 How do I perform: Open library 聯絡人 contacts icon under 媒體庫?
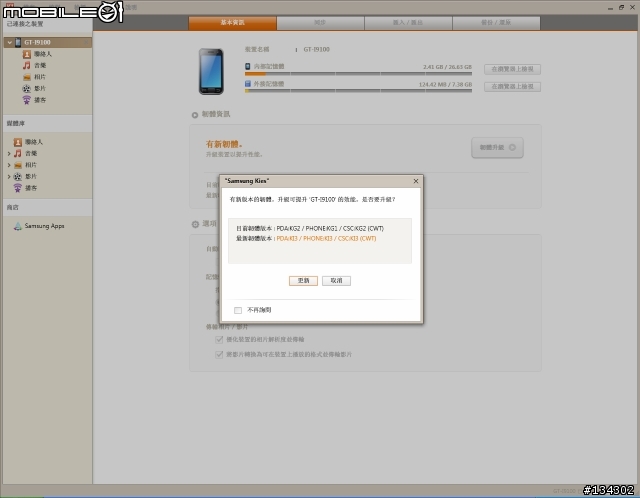coord(18,142)
